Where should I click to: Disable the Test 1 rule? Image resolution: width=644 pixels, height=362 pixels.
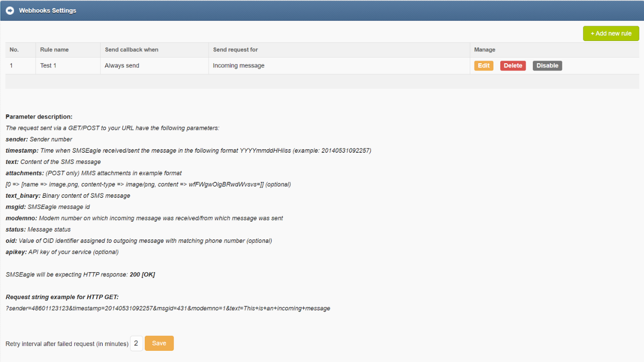(x=547, y=65)
